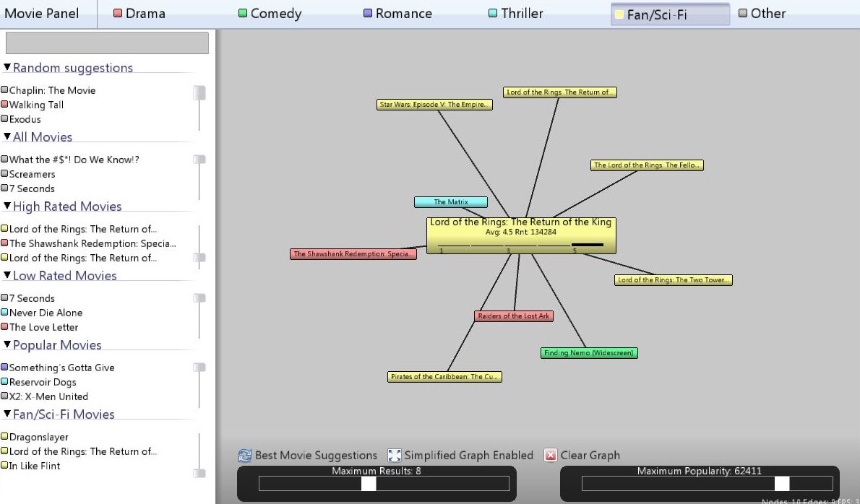Screen dimensions: 860x504
Task: Toggle the Fan/Sci-Fi genre filter
Action: (670, 14)
